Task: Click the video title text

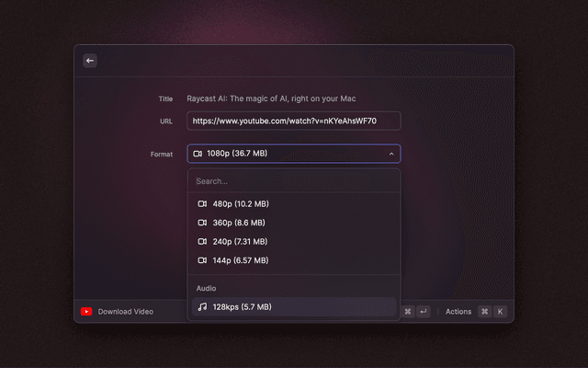Action: [x=271, y=98]
